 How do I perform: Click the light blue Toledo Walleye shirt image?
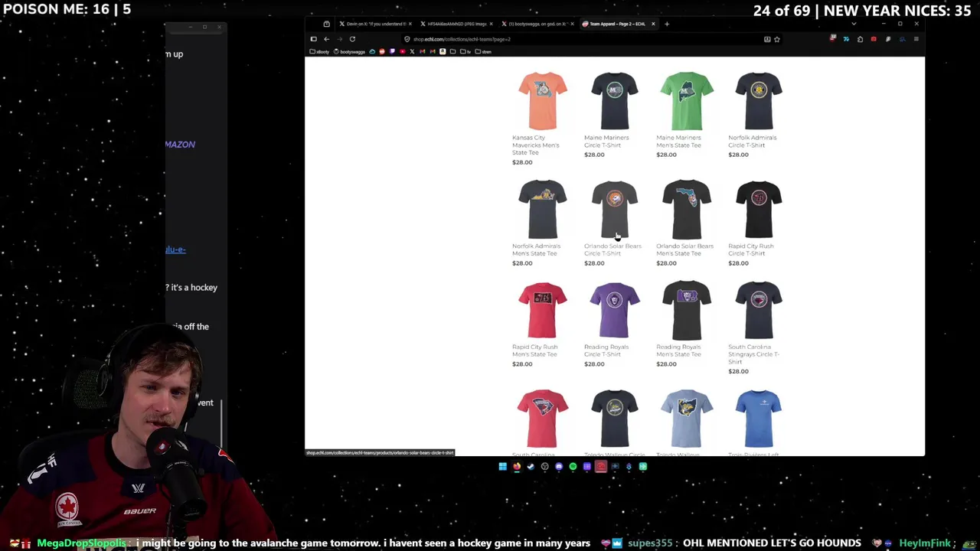tap(687, 419)
